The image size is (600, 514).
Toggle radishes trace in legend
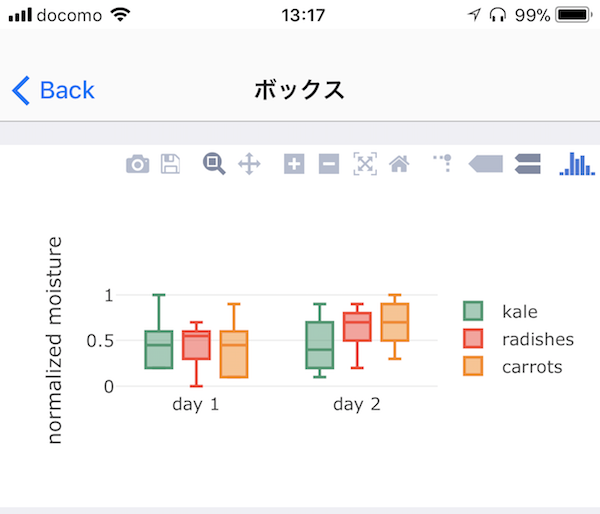[518, 339]
